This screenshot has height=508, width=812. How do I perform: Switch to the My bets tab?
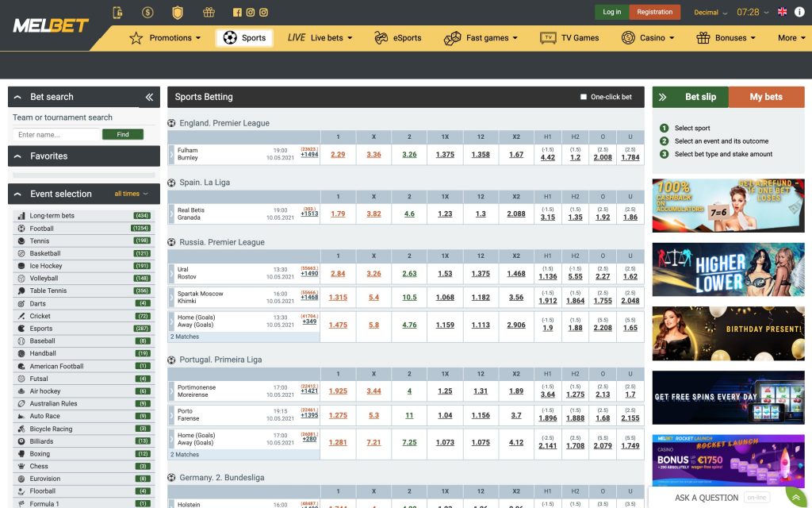tap(767, 97)
